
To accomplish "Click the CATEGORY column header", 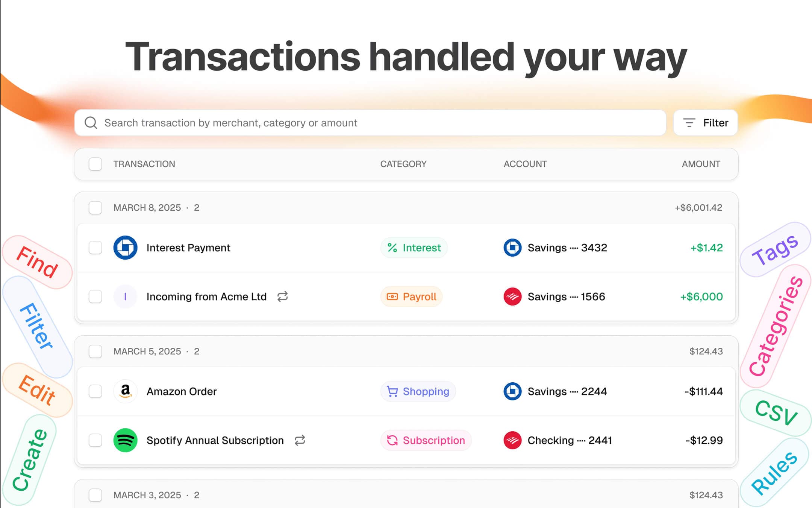I will click(x=403, y=164).
